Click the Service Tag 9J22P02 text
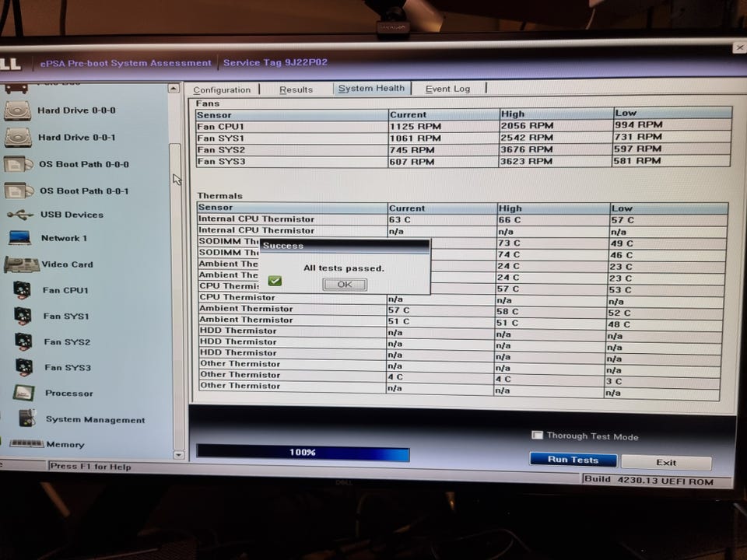 [x=275, y=62]
